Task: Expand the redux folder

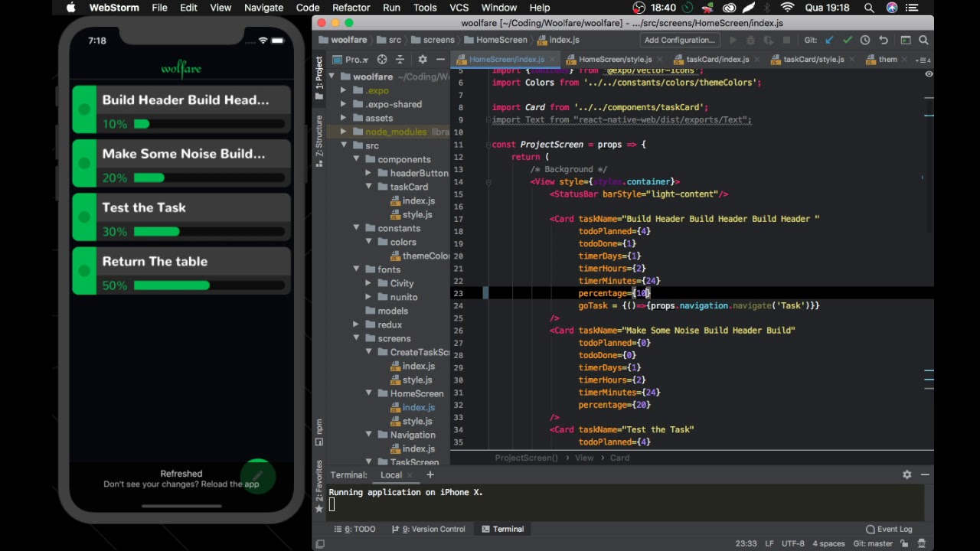Action: pyautogui.click(x=356, y=324)
